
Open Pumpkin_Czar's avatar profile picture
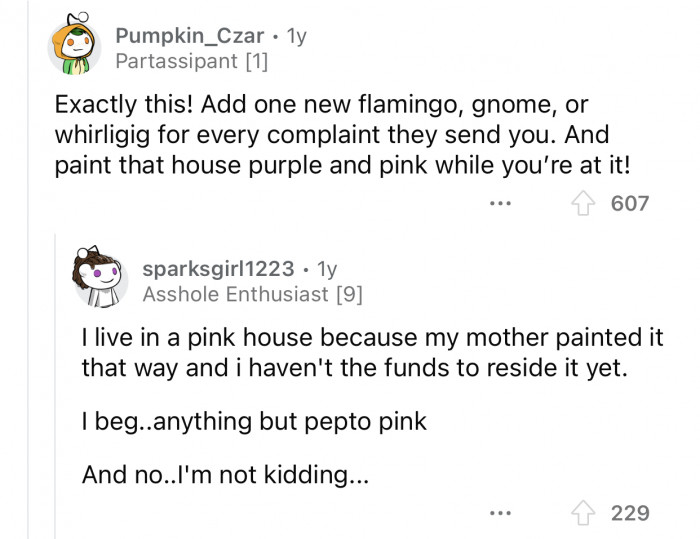click(x=74, y=47)
